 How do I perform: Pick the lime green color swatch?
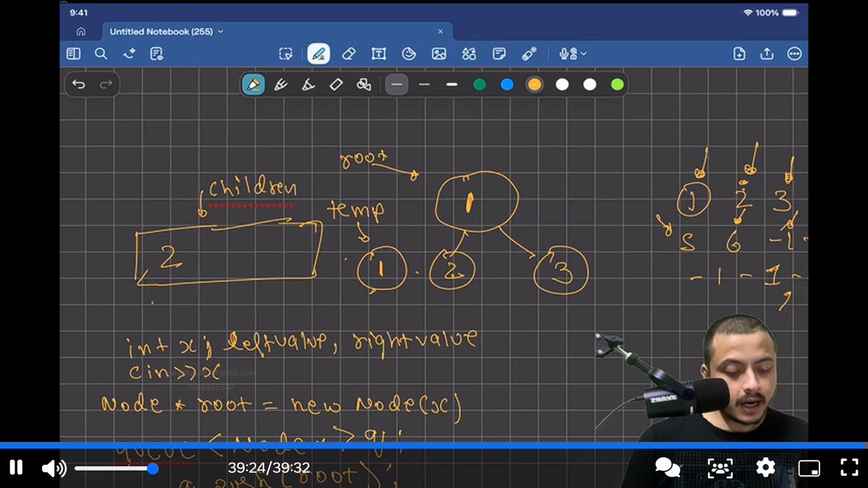pyautogui.click(x=617, y=85)
